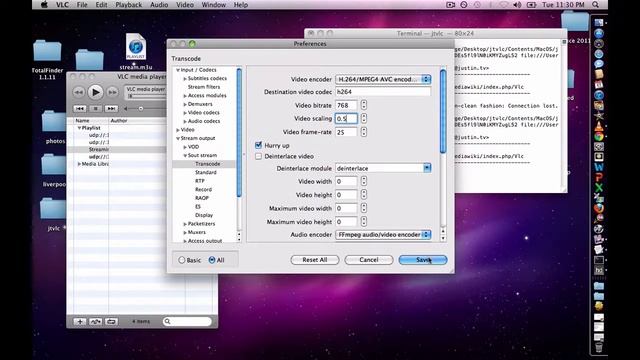Viewport: 640px width, 360px height.
Task: Open the Window menu
Action: click(x=213, y=5)
